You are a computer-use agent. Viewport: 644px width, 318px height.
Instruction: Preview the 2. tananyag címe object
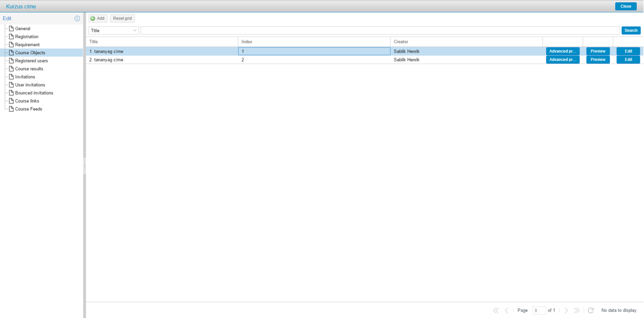click(598, 60)
